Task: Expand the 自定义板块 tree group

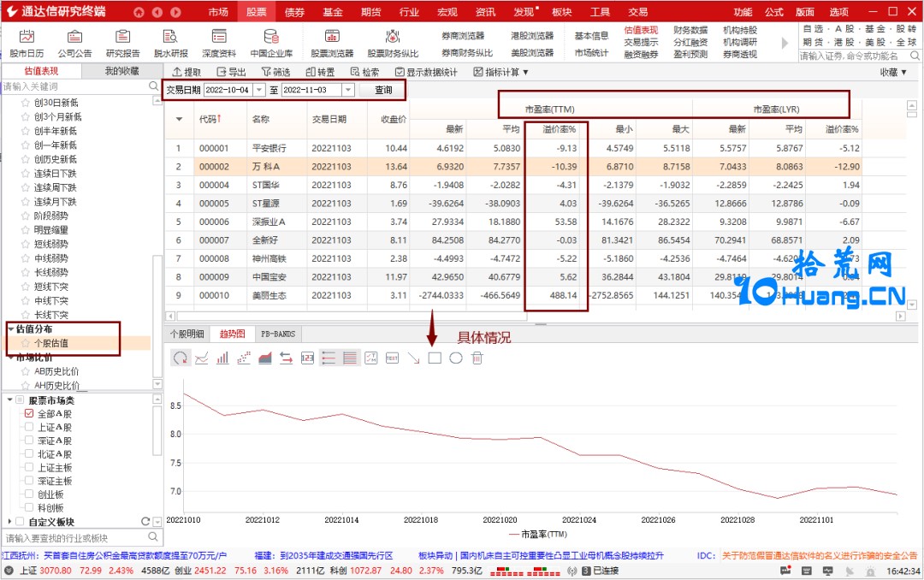Action: pyautogui.click(x=10, y=521)
